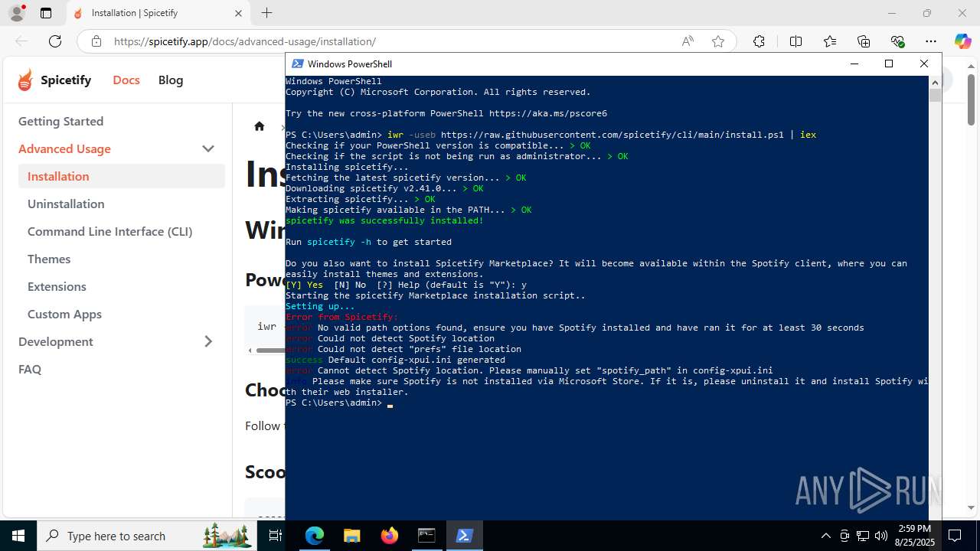Open the Command Prompt taskbar icon
This screenshot has width=980, height=551.
point(426,536)
